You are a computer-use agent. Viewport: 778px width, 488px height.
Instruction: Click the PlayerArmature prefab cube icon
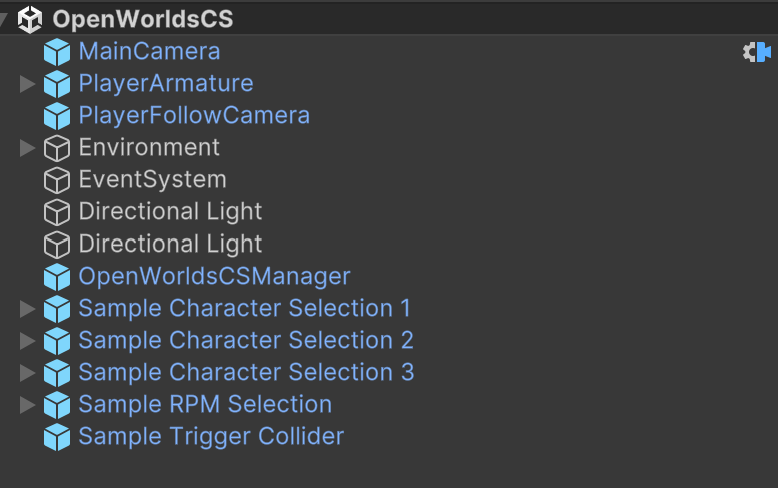[x=57, y=84]
